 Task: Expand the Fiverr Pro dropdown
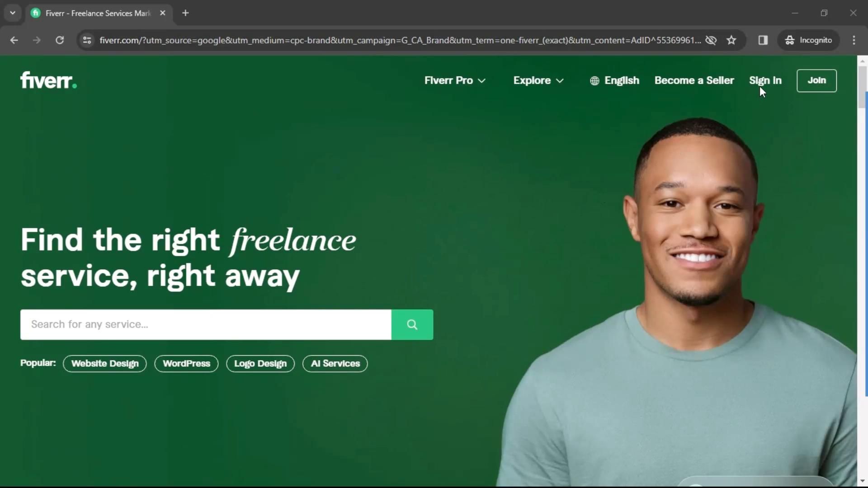pyautogui.click(x=455, y=80)
